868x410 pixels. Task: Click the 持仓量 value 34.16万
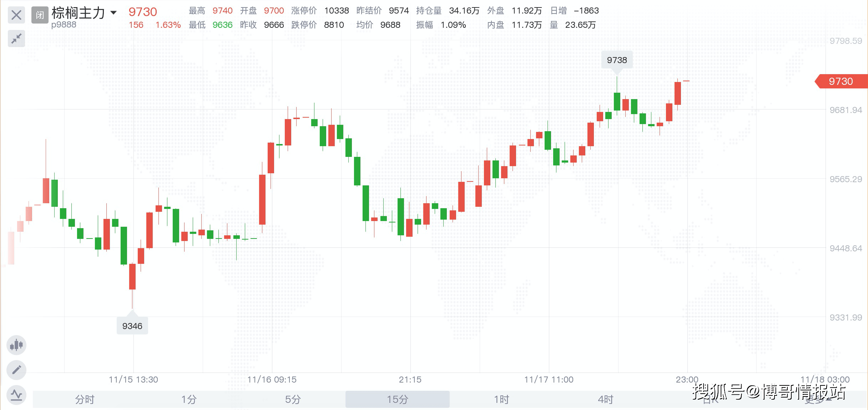point(464,11)
